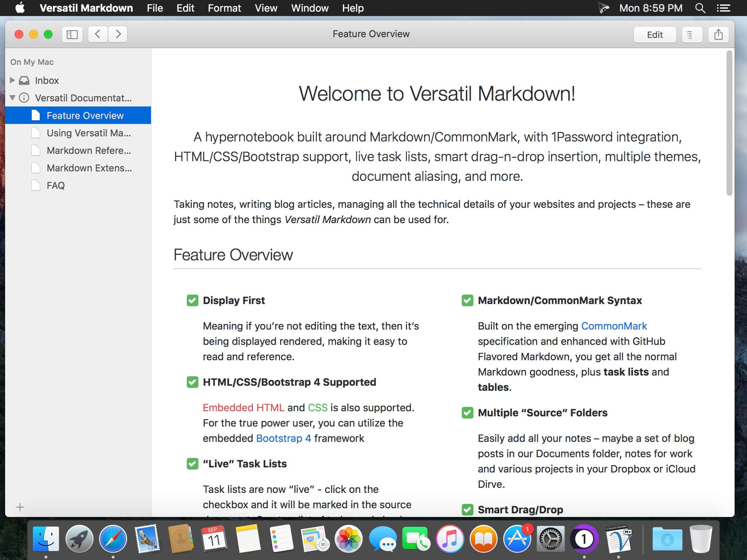This screenshot has height=560, width=747.
Task: Click the plus icon to add a source
Action: tap(20, 507)
